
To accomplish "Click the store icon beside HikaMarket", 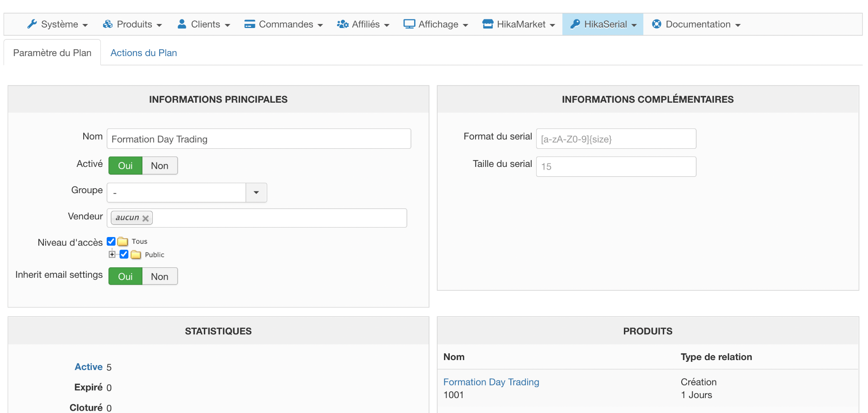I will point(488,24).
